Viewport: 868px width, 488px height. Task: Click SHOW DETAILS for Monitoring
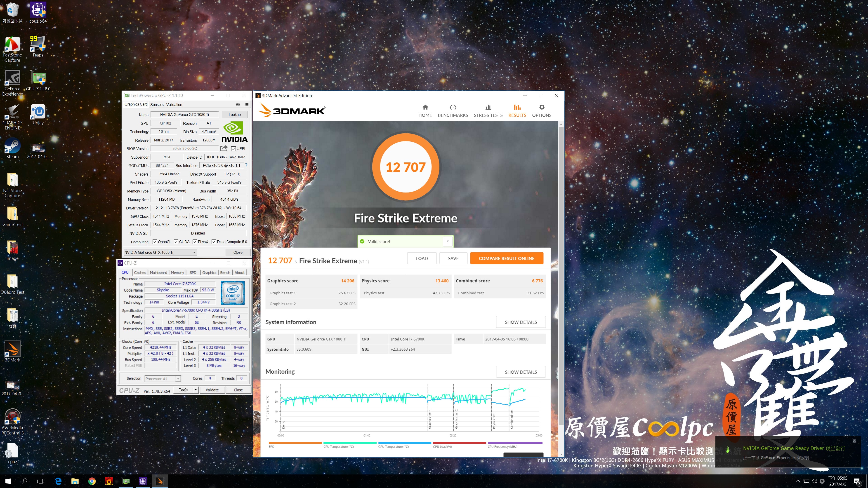(521, 372)
